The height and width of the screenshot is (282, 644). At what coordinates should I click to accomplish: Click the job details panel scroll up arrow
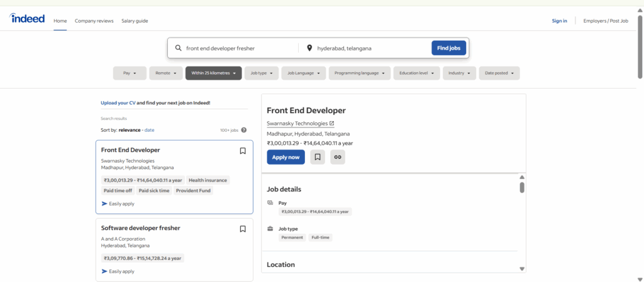coord(522,178)
